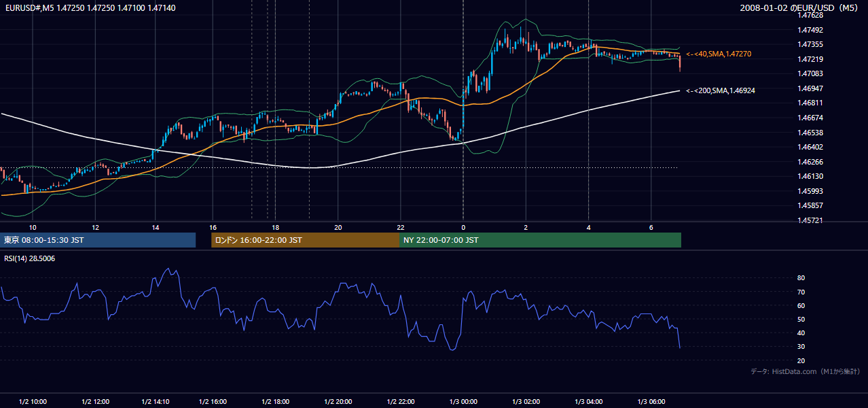The height and width of the screenshot is (408, 868).
Task: Click price axis value 1.47628
Action: [810, 15]
